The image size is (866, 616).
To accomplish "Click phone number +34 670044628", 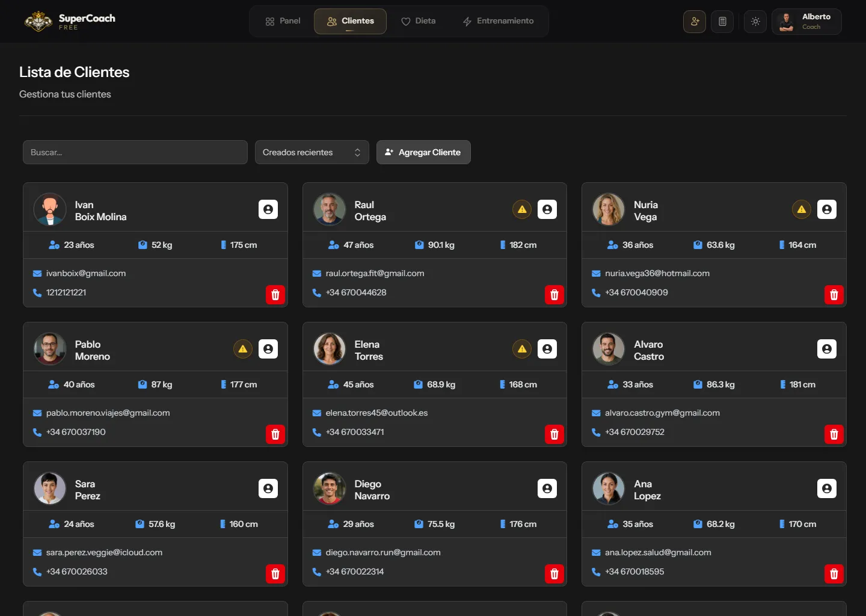I will pos(356,292).
